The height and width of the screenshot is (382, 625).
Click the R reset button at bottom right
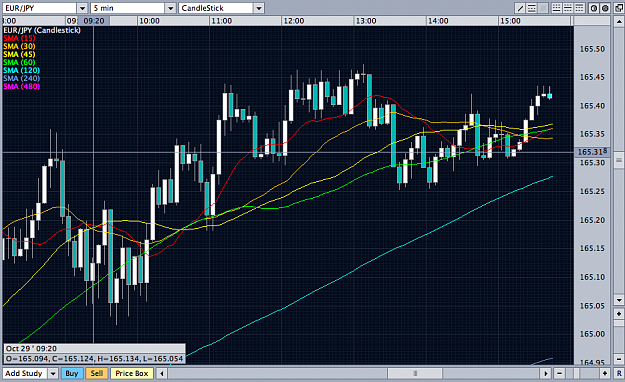(x=619, y=374)
